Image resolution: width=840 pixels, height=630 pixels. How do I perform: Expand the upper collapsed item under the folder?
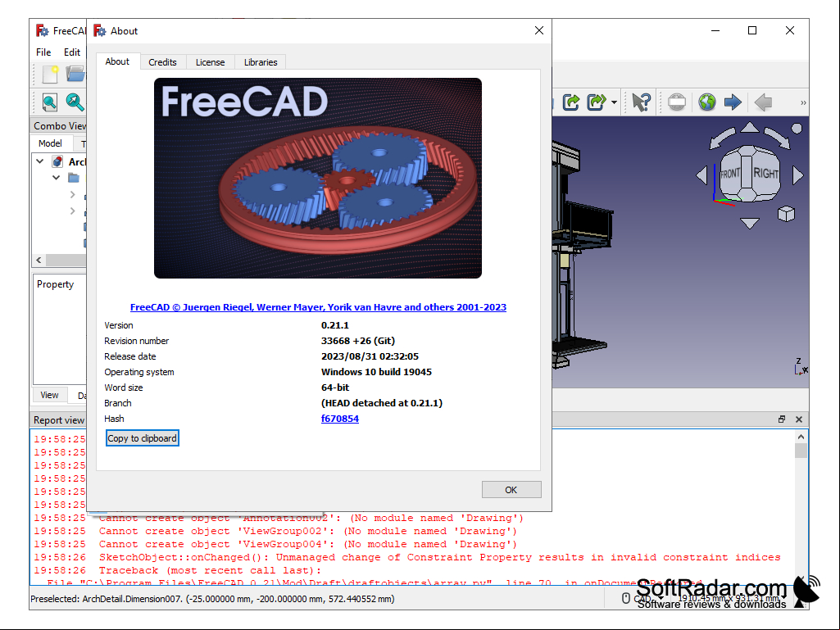click(x=72, y=195)
